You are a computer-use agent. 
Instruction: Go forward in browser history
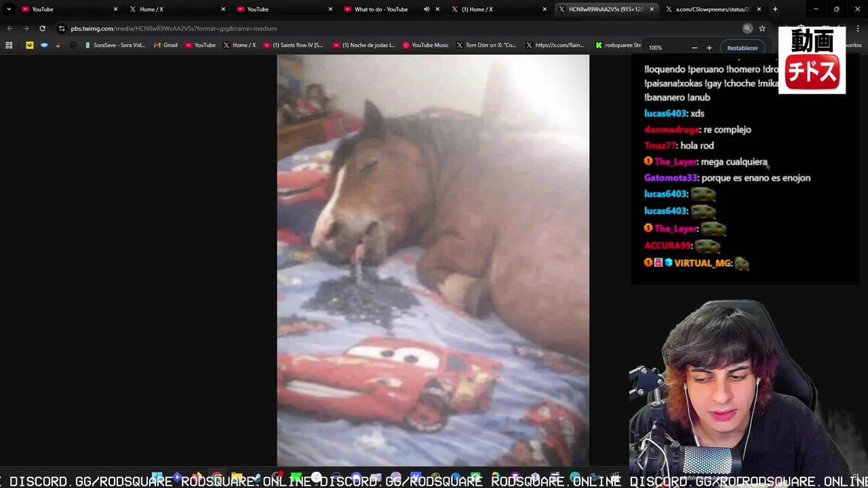[26, 28]
